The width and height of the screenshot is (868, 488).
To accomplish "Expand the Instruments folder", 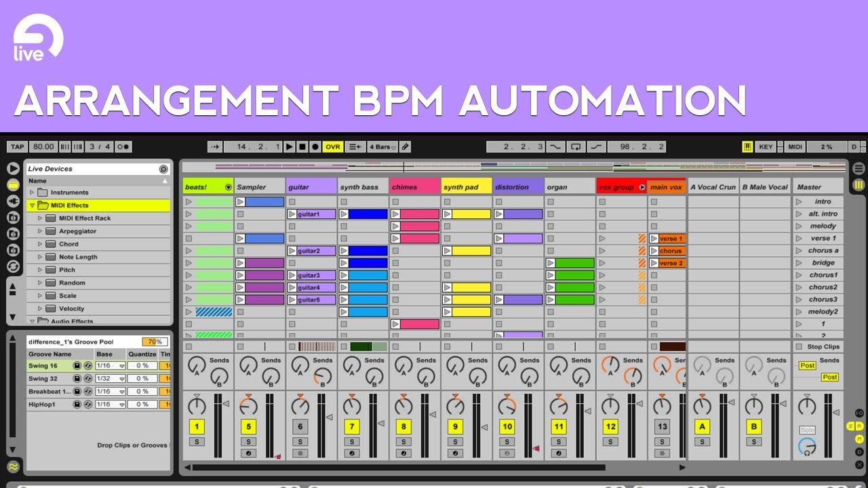I will tap(32, 192).
